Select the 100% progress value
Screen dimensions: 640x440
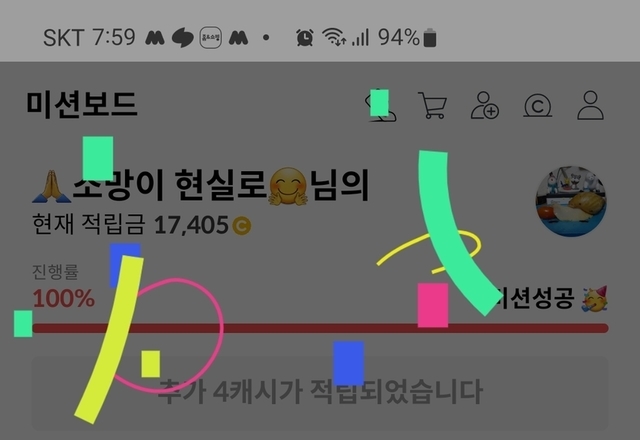[x=64, y=298]
